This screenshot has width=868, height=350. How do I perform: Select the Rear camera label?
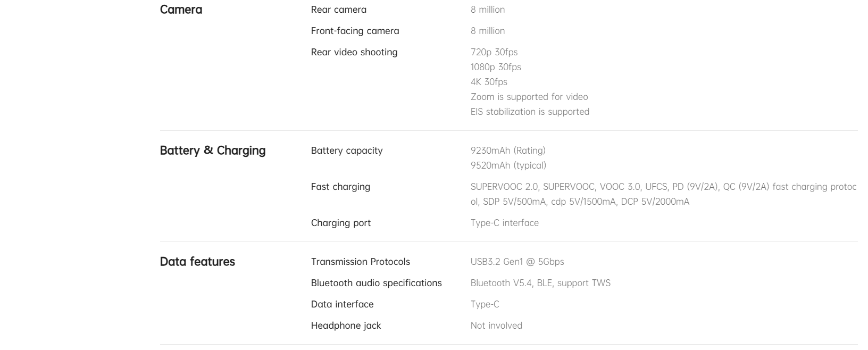point(338,10)
